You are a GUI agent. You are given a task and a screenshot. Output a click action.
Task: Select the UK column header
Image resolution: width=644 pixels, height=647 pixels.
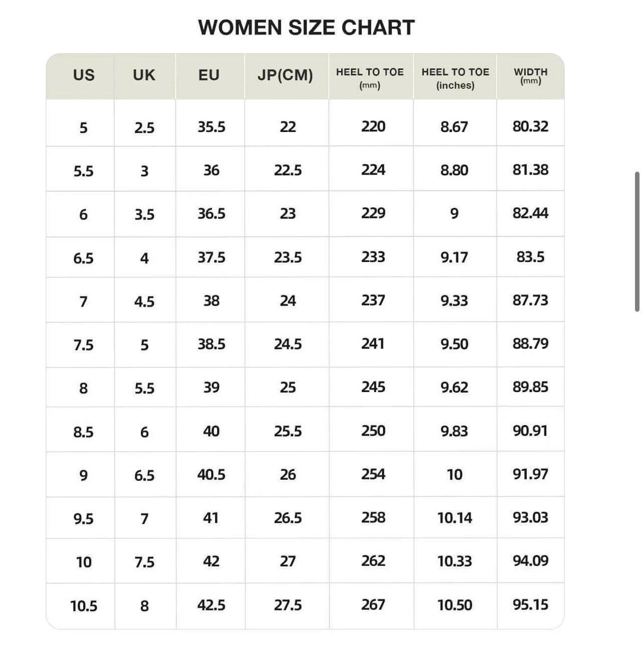coord(144,75)
